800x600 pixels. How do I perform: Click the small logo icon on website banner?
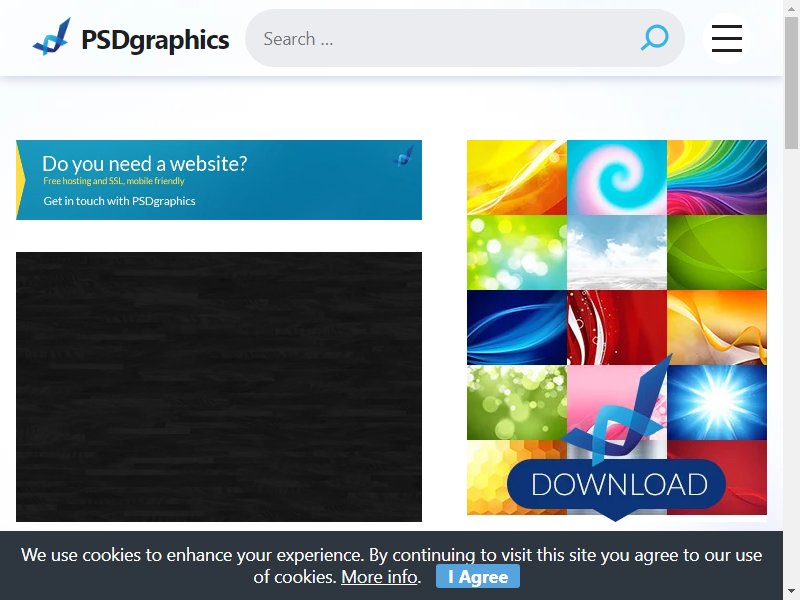[x=404, y=156]
